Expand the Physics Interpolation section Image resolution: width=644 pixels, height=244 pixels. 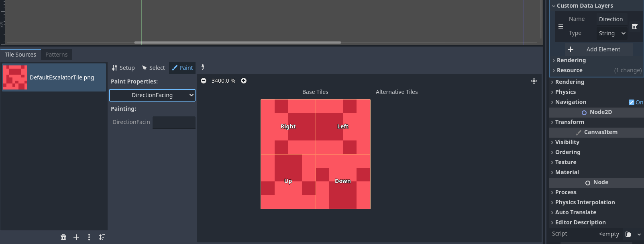(585, 202)
